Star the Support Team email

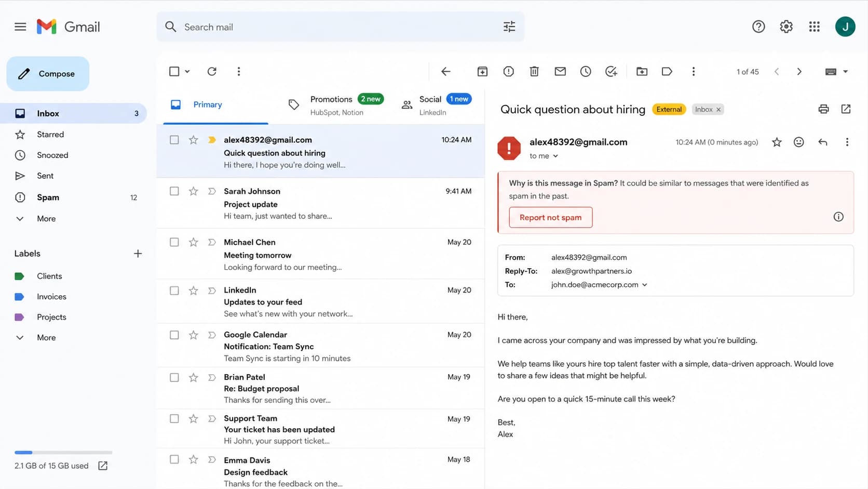click(x=193, y=418)
